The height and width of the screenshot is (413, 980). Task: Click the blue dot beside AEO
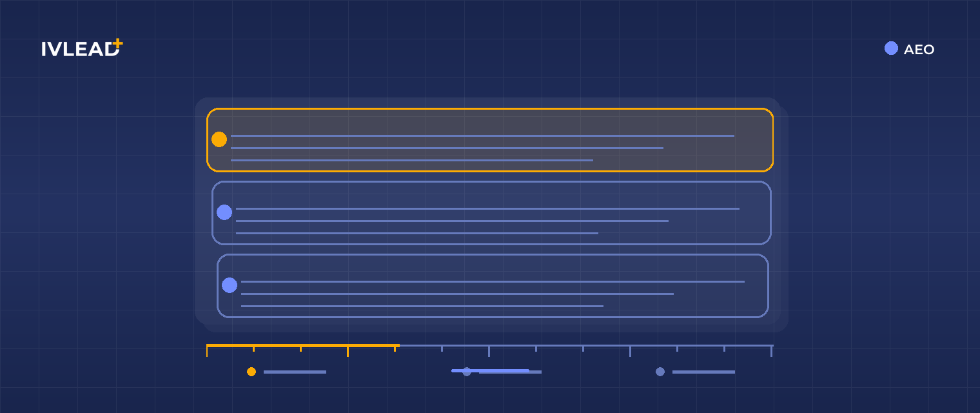coord(891,48)
